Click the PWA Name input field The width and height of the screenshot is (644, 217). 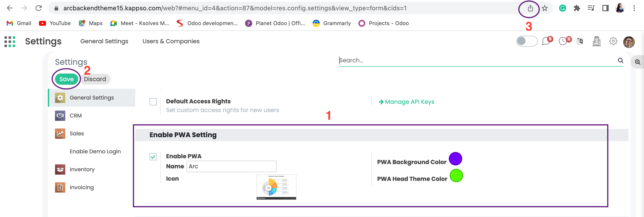(231, 167)
